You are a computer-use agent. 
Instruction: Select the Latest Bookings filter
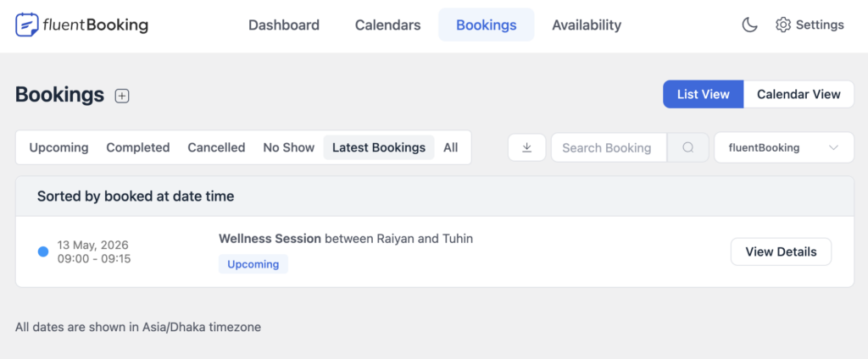pyautogui.click(x=379, y=147)
